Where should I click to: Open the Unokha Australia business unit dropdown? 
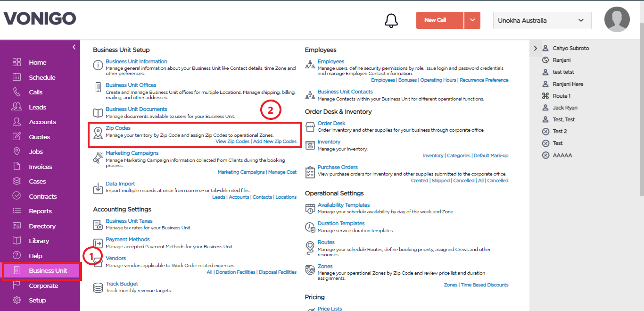pyautogui.click(x=542, y=20)
